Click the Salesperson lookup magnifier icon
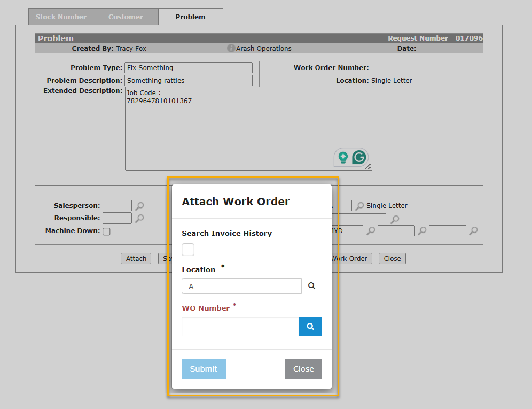Image resolution: width=532 pixels, height=409 pixels. pyautogui.click(x=139, y=206)
